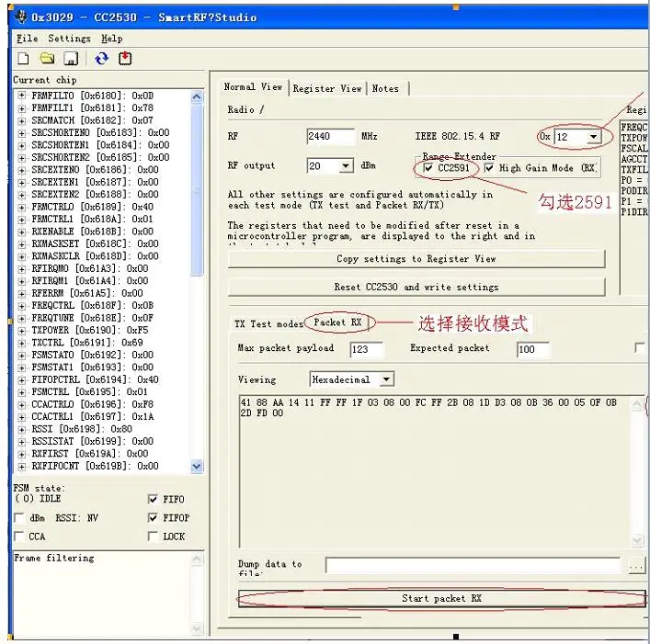Open the Settings menu
650x644 pixels.
click(x=69, y=39)
